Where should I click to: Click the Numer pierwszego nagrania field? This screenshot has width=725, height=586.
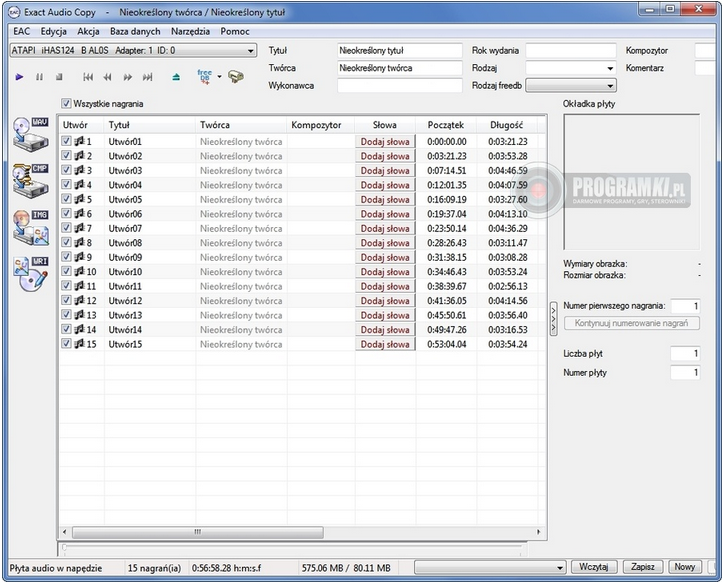(x=685, y=306)
